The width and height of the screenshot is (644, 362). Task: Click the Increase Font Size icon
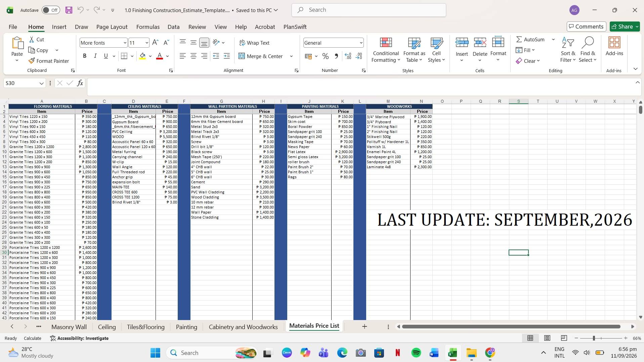click(155, 43)
